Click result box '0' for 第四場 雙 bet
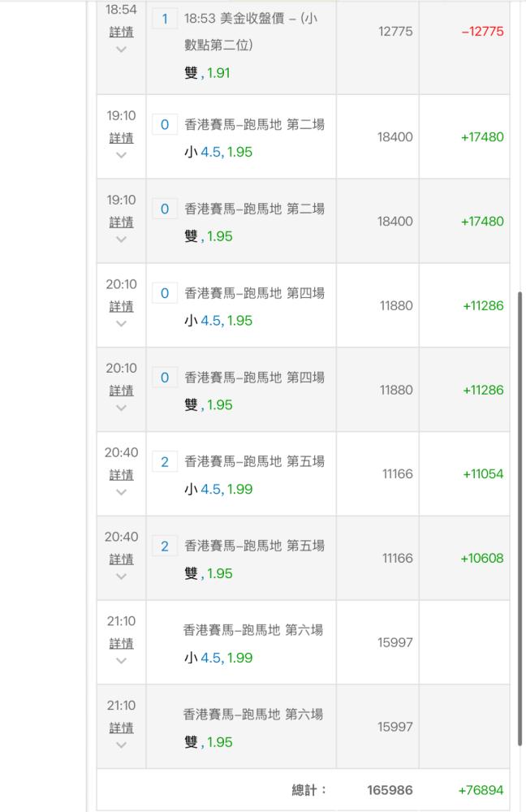This screenshot has height=812, width=526. (165, 378)
